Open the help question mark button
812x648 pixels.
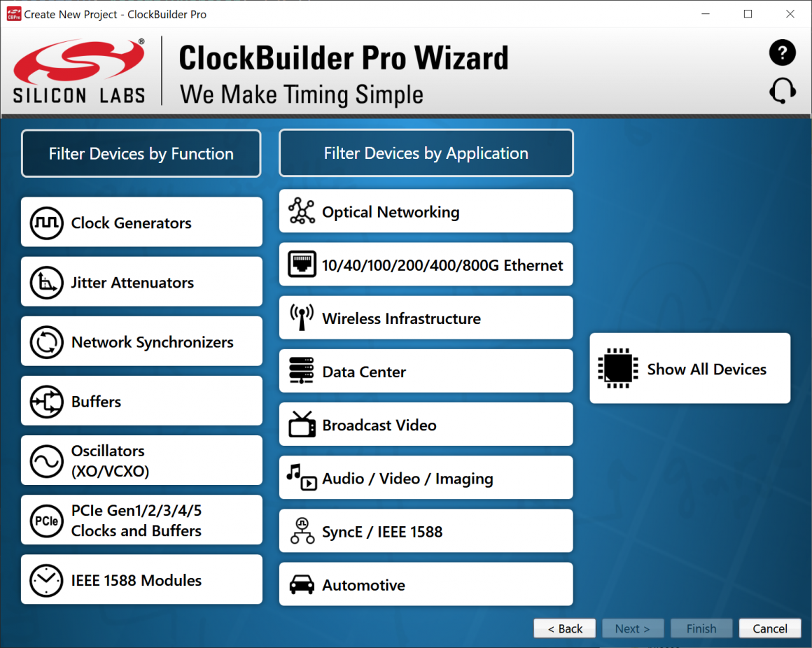coord(782,52)
